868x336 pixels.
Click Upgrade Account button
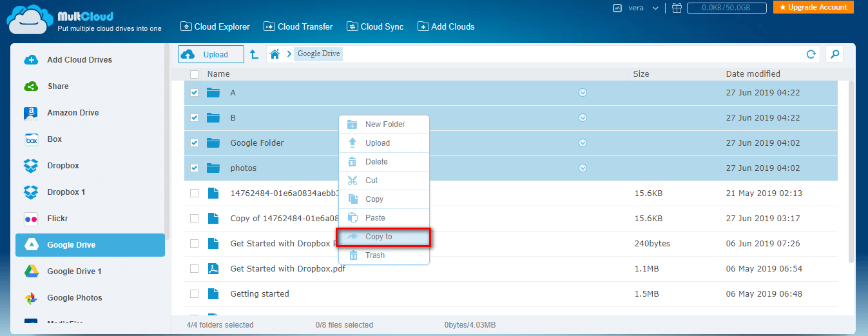(x=813, y=7)
